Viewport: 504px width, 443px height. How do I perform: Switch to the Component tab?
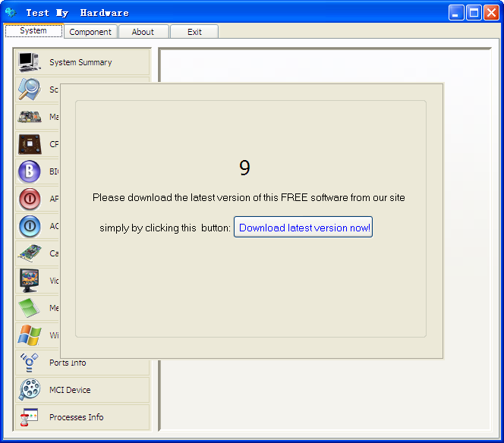90,32
